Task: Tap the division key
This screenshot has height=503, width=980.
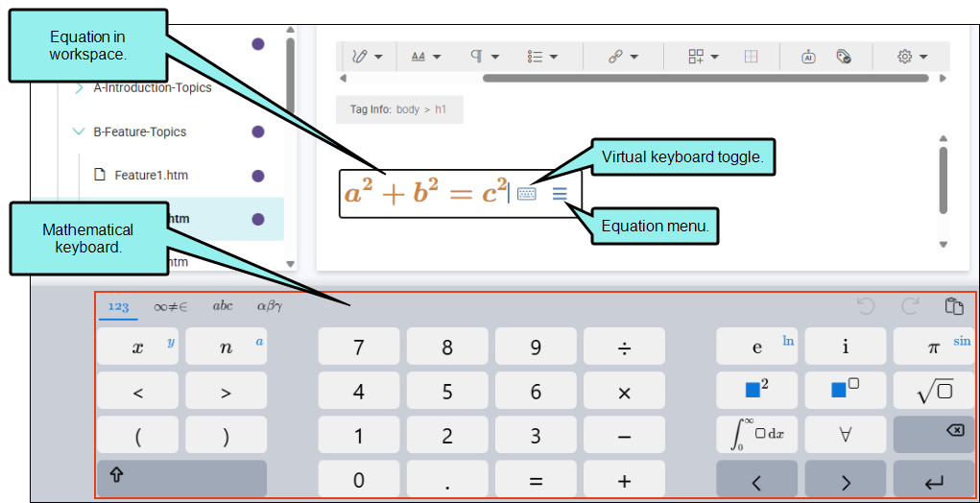Action: (x=624, y=347)
